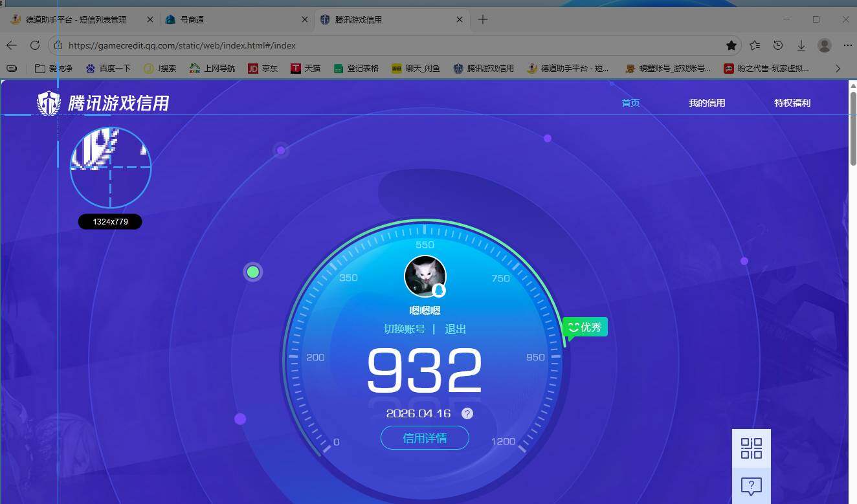Click the bookmark star in address bar
The width and height of the screenshot is (857, 504).
coord(731,45)
